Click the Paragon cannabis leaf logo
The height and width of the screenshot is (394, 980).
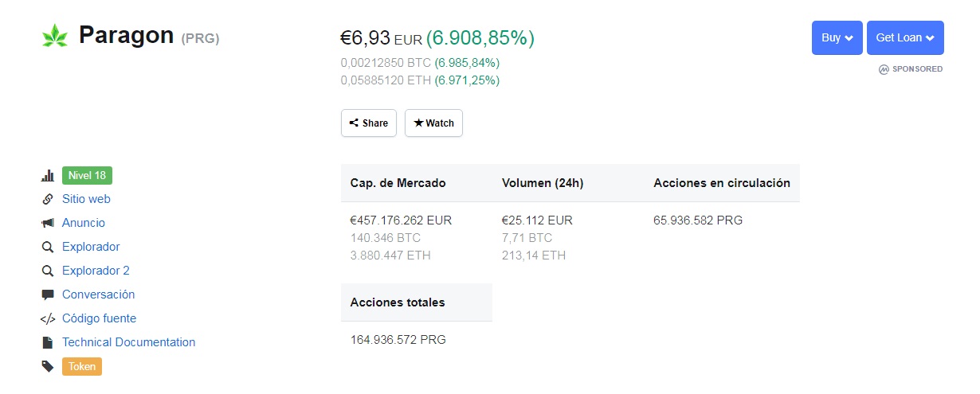tap(55, 36)
